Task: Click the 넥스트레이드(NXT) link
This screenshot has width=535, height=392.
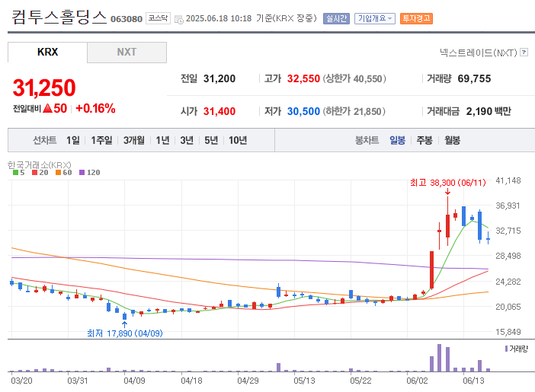Action: (479, 53)
